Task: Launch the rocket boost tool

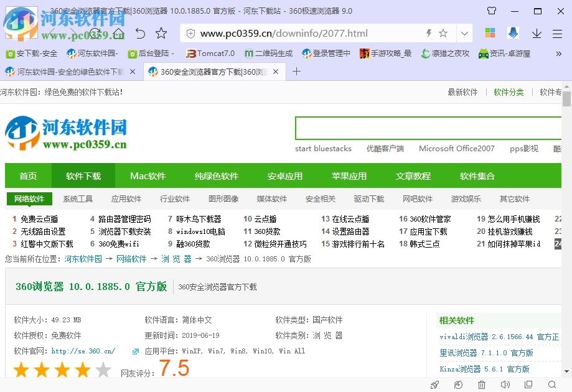Action: click(434, 385)
